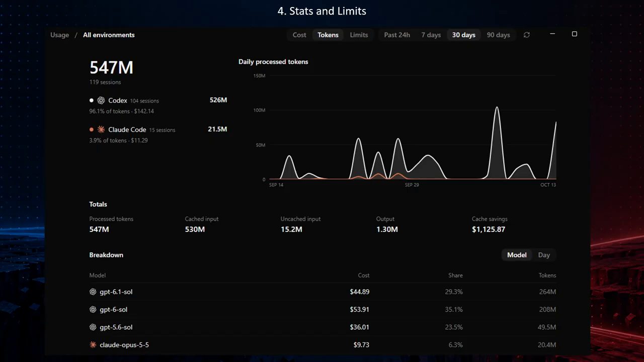The width and height of the screenshot is (644, 362).
Task: Click the OCT 13 chart axis label
Action: [548, 185]
